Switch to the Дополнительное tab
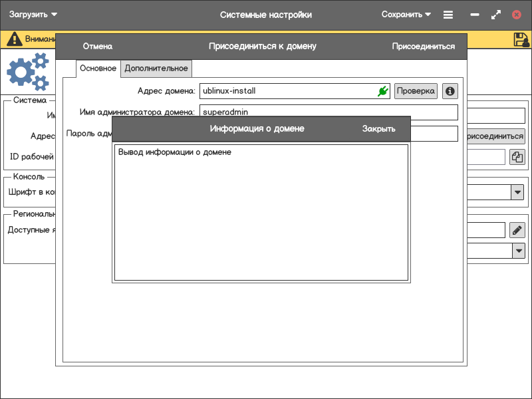The height and width of the screenshot is (399, 532). tap(156, 68)
